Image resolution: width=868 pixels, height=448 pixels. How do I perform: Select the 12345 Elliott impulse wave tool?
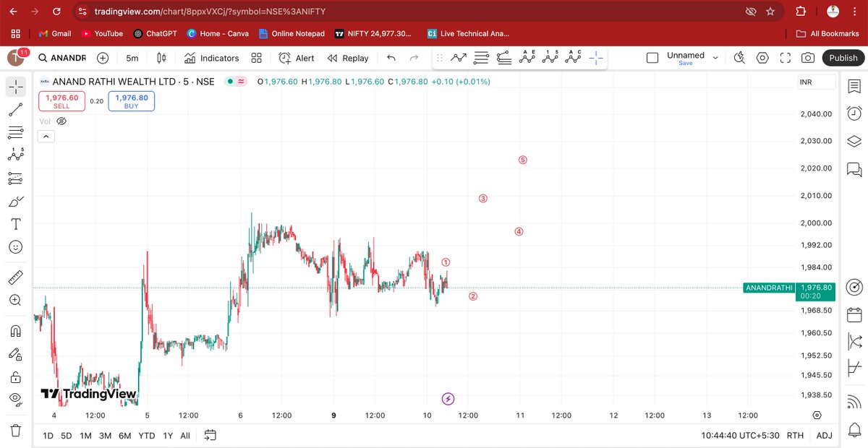(552, 58)
